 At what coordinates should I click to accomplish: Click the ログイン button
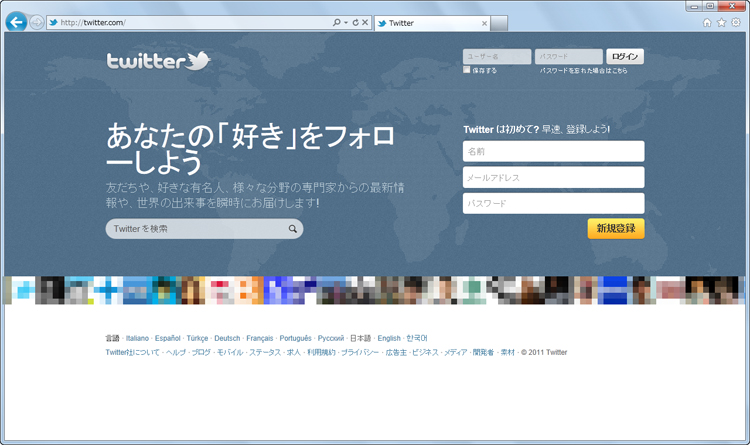pos(625,56)
